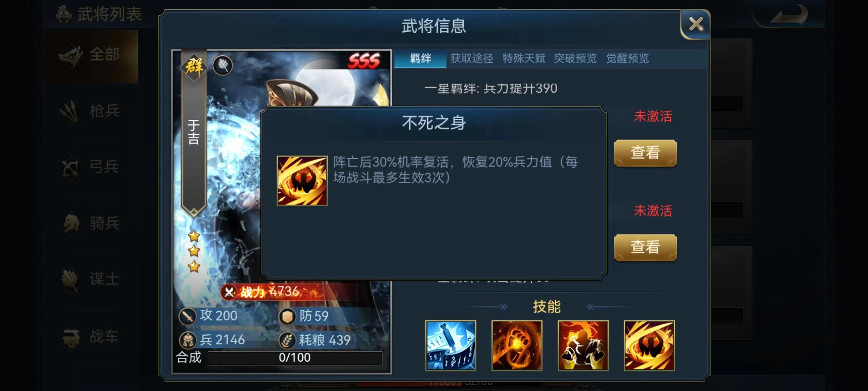The height and width of the screenshot is (391, 868).
Task: Switch to the 突破预览 tab
Action: (x=575, y=58)
